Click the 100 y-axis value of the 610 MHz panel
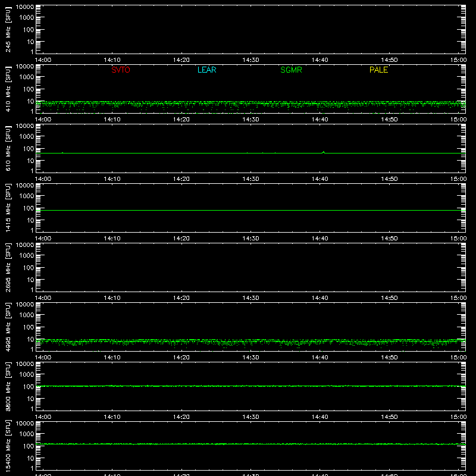 coord(29,149)
